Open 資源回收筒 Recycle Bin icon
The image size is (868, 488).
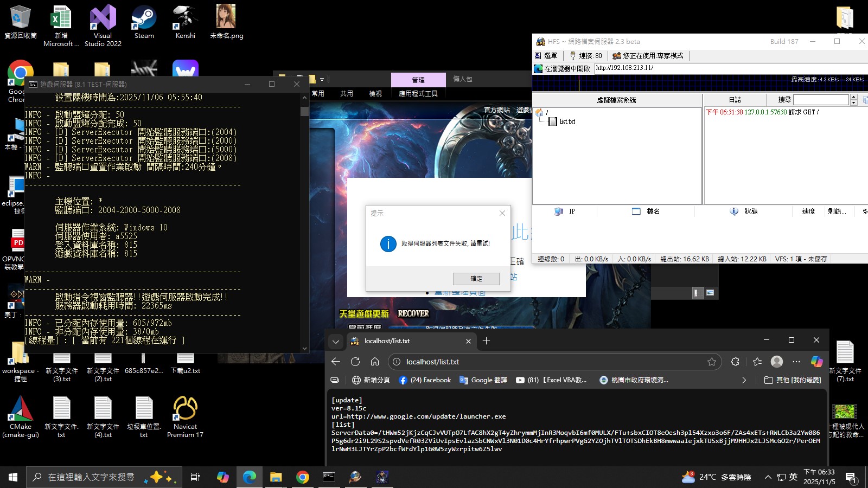21,23
